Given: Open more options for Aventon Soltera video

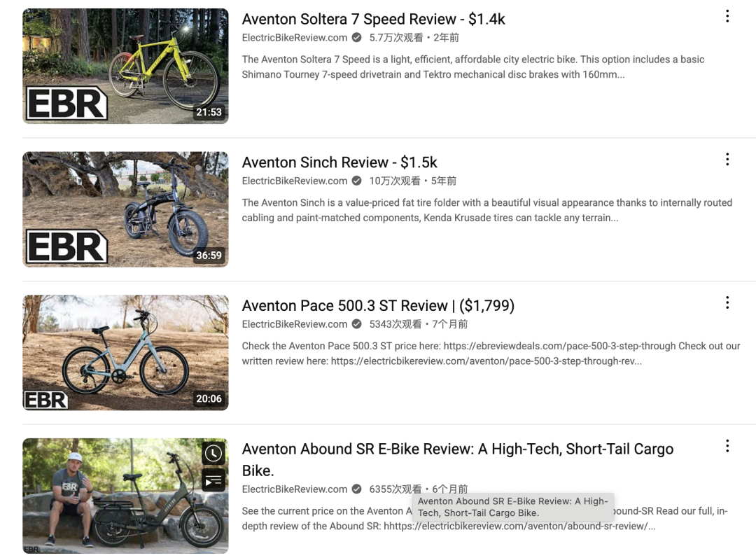Looking at the screenshot, I should pos(727,16).
